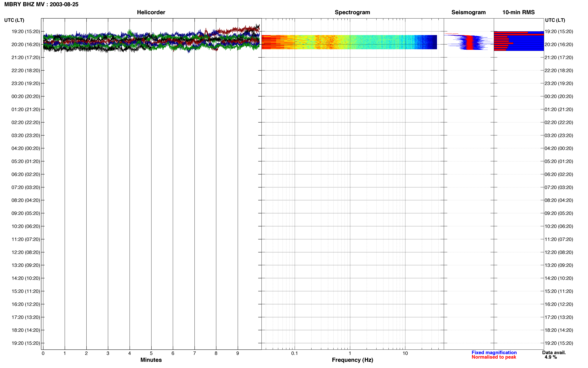Click the right-axis time label '05:20 (01:20)'

[559, 161]
